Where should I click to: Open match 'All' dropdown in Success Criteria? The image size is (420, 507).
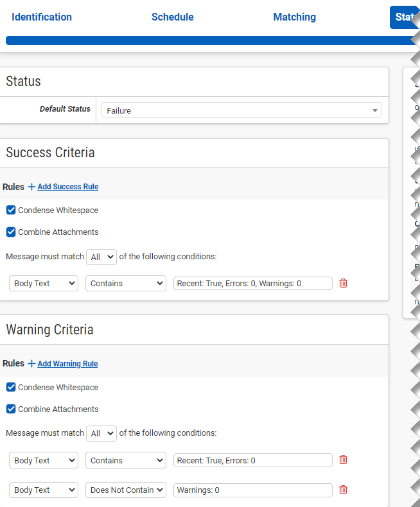tap(101, 257)
